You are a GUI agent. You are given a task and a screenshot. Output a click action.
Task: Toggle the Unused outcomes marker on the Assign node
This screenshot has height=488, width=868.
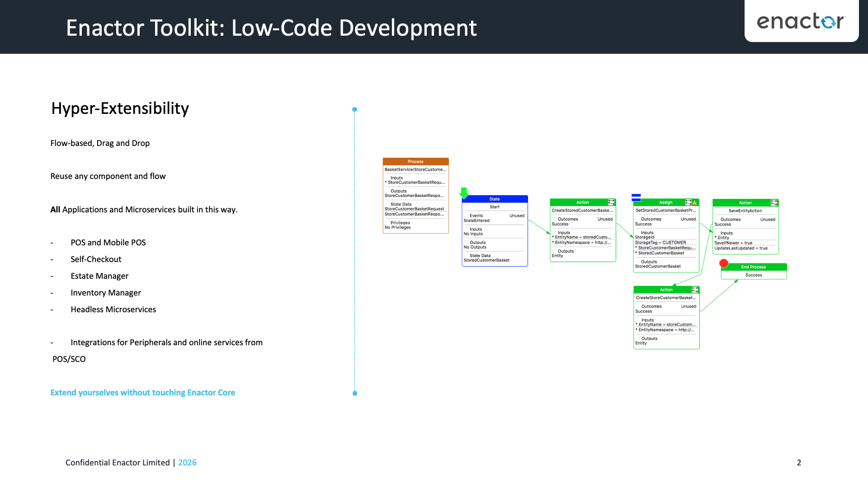(x=689, y=219)
